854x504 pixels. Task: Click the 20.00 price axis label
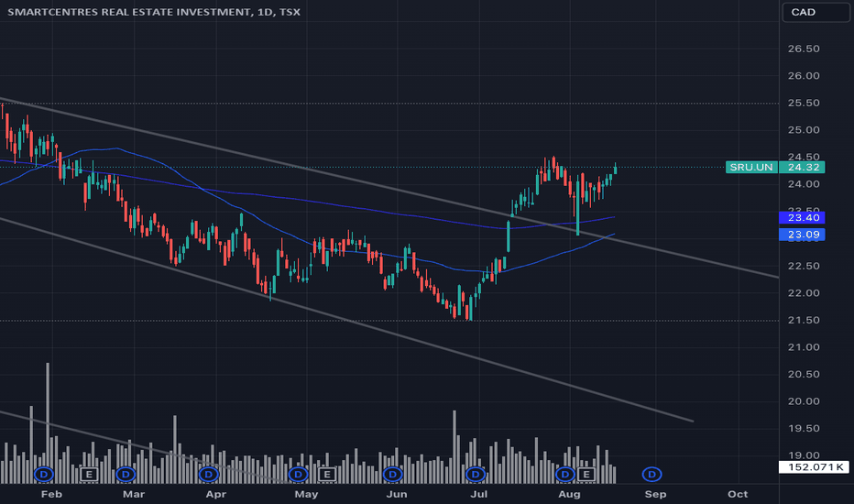click(x=804, y=401)
